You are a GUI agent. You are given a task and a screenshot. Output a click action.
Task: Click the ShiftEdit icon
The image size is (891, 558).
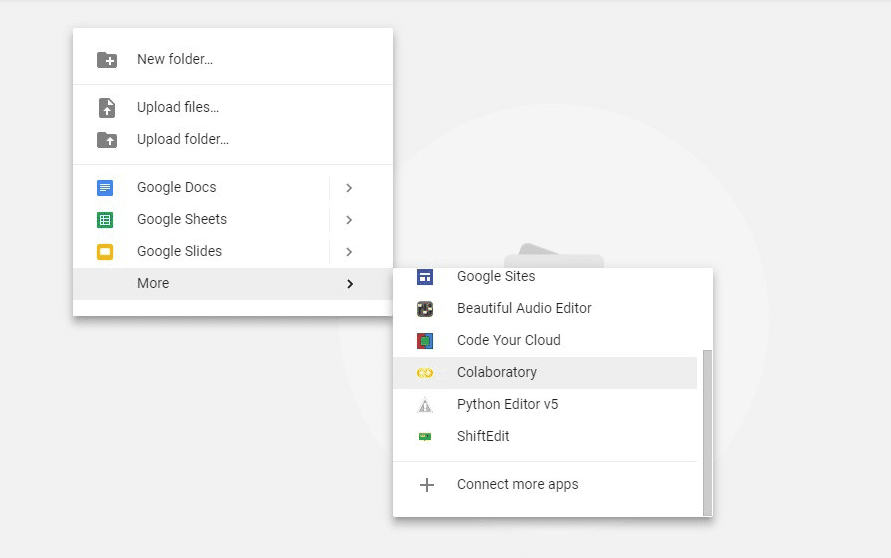(425, 436)
